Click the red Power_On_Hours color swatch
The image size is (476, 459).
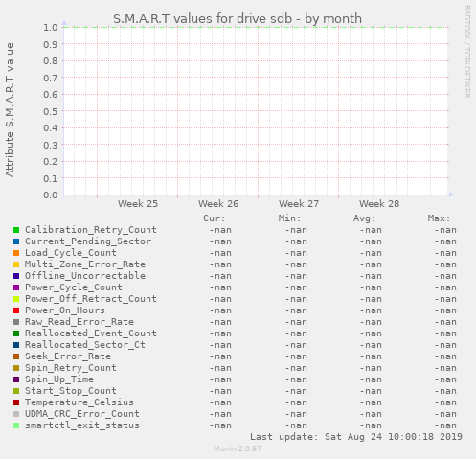point(16,310)
